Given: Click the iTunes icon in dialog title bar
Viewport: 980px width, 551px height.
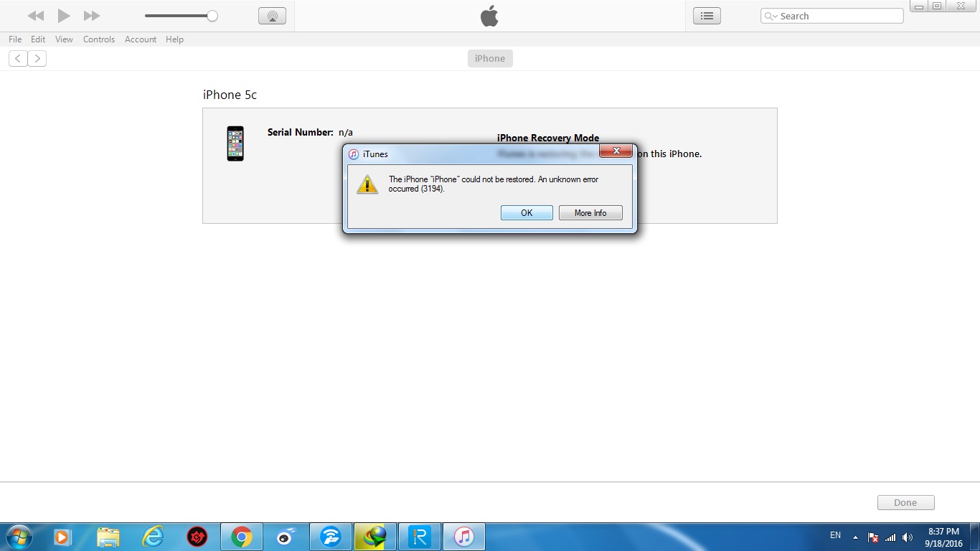Looking at the screenshot, I should (354, 154).
